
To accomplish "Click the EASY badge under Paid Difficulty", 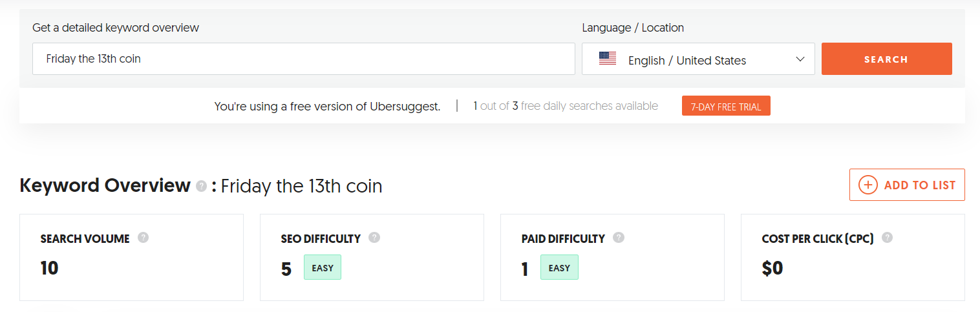I will 560,267.
